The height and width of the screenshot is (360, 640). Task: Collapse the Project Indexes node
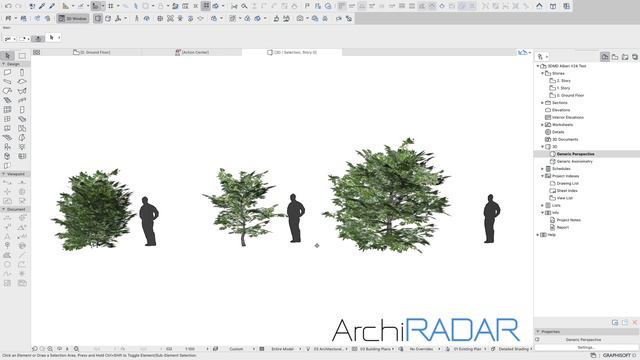click(x=542, y=176)
